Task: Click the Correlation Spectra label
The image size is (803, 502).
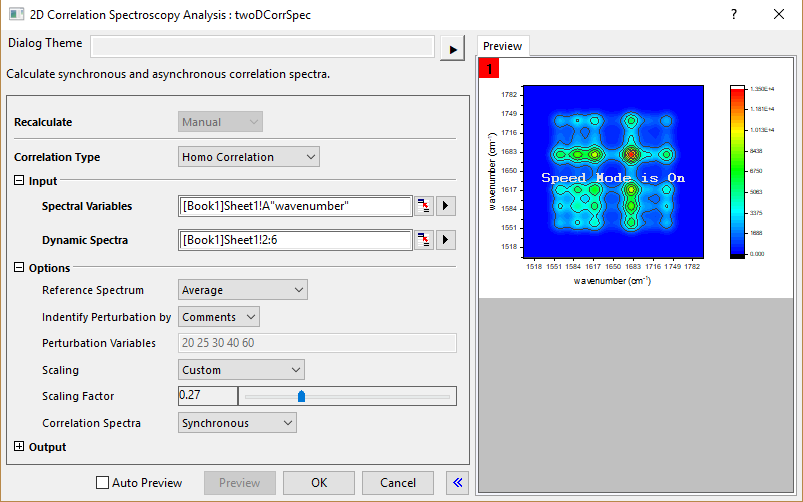Action: coord(91,423)
